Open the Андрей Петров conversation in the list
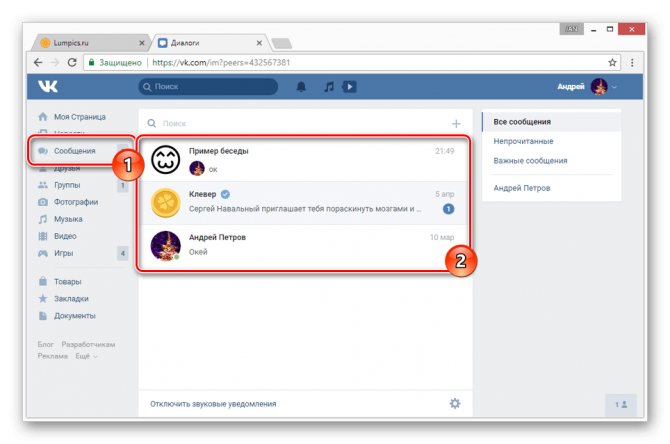The width and height of the screenshot is (670, 444). coord(304,246)
